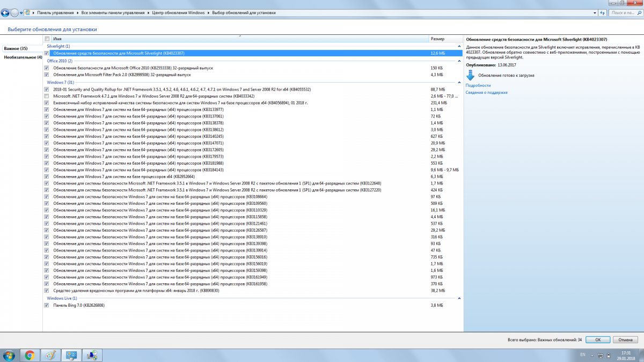The height and width of the screenshot is (362, 644).
Task: Uncheck Microsoft Filter Pack KB2999508 checkbox
Action: [47, 75]
